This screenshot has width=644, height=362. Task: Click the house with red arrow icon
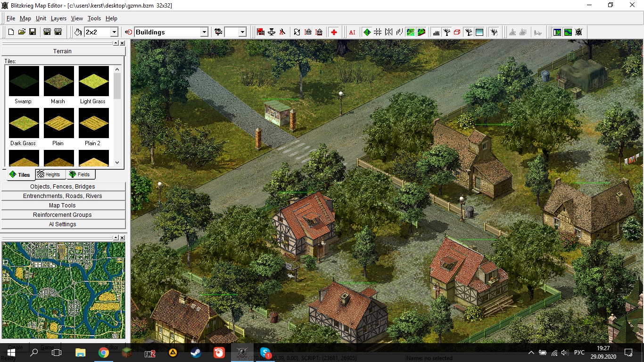308,32
